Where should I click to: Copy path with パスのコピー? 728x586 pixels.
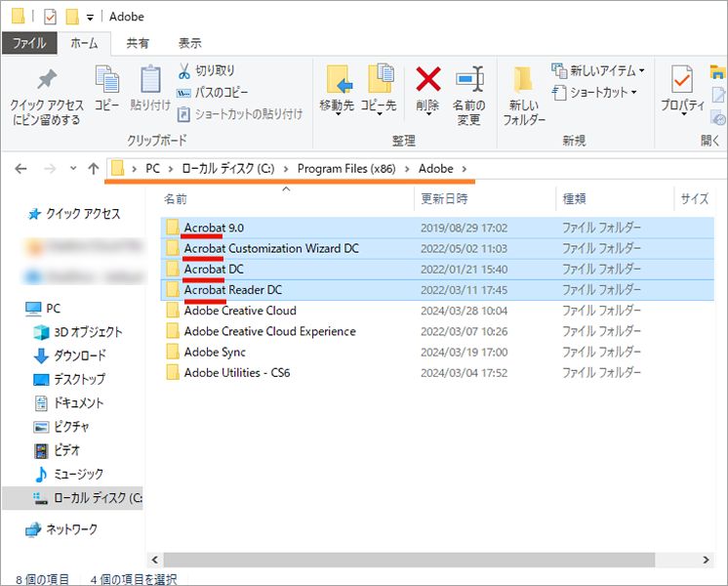tap(212, 92)
